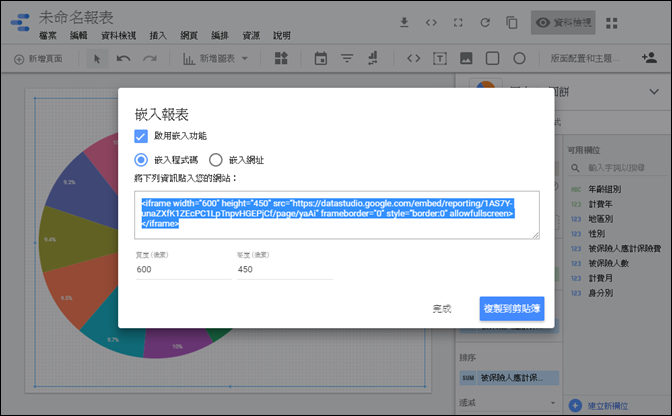This screenshot has width=672, height=416.
Task: Open the 資料檢視 menu
Action: [118, 36]
